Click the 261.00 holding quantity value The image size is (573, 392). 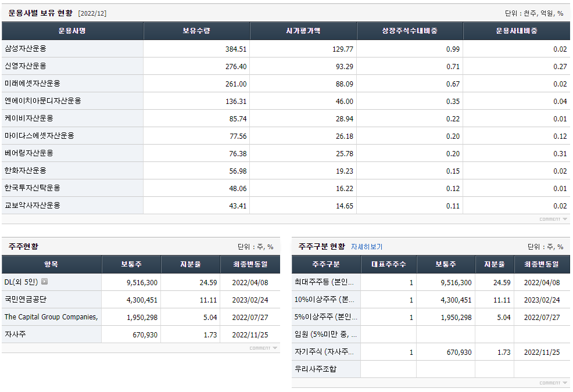pyautogui.click(x=236, y=84)
